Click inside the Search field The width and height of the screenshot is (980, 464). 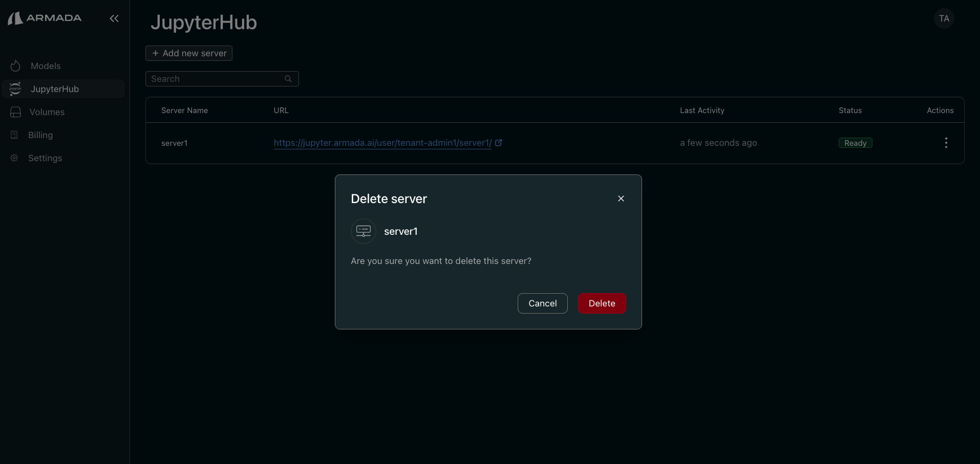(215, 79)
